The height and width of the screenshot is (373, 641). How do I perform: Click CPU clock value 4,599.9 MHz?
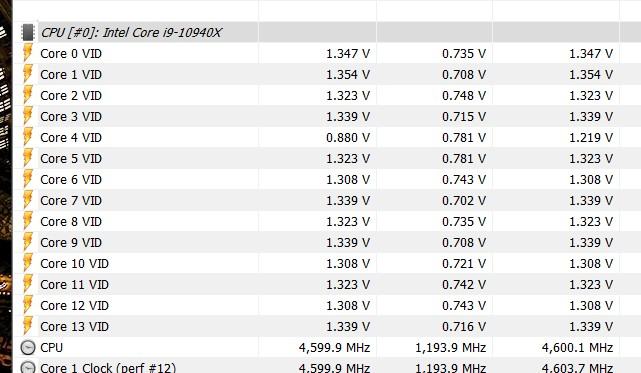click(x=334, y=348)
